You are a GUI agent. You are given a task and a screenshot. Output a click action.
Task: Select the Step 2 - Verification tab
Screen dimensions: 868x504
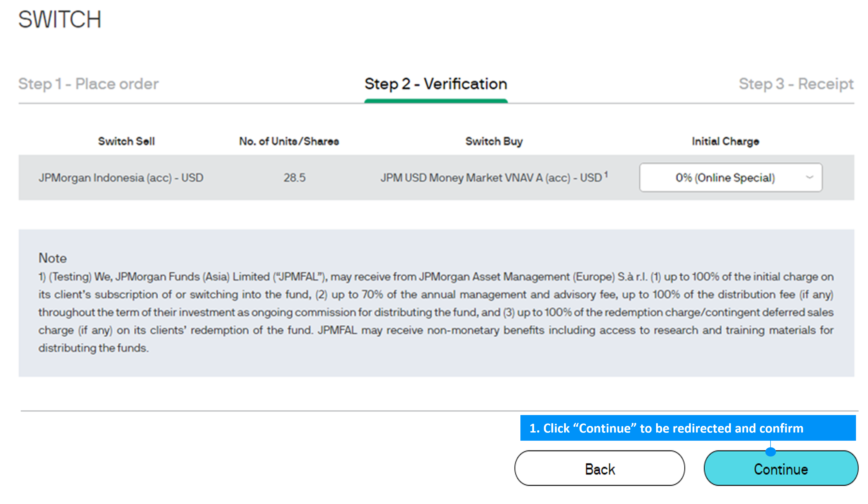(x=436, y=84)
